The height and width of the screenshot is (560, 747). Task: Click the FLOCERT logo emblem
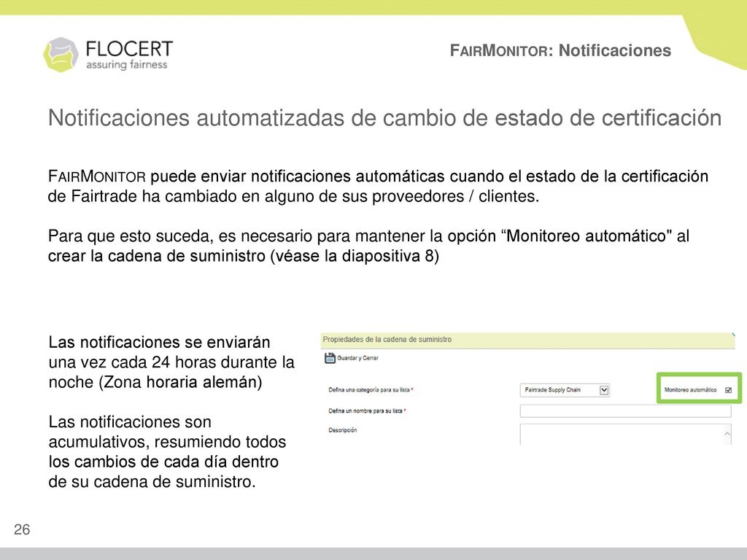(x=61, y=55)
